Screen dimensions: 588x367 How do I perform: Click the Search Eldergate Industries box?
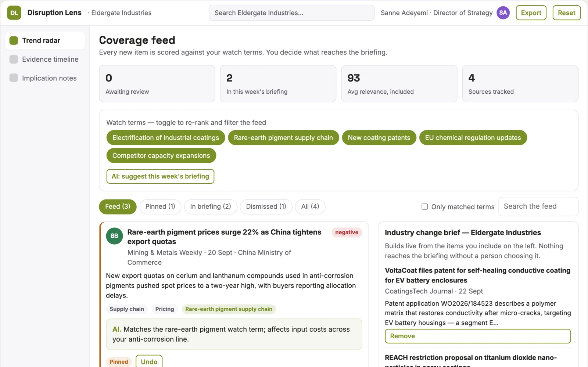tap(291, 13)
